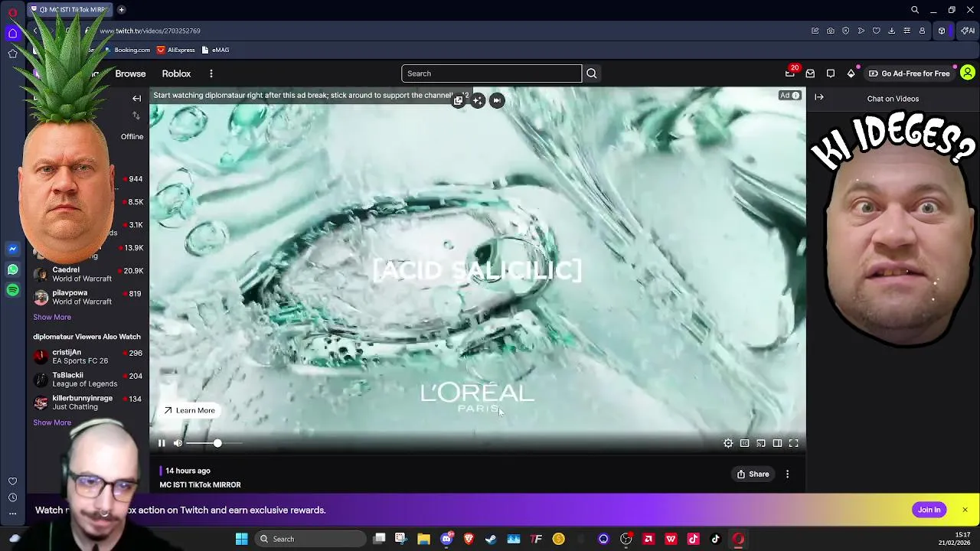The image size is (980, 551).
Task: Click Show More under Viewers Also Watch
Action: coord(52,422)
